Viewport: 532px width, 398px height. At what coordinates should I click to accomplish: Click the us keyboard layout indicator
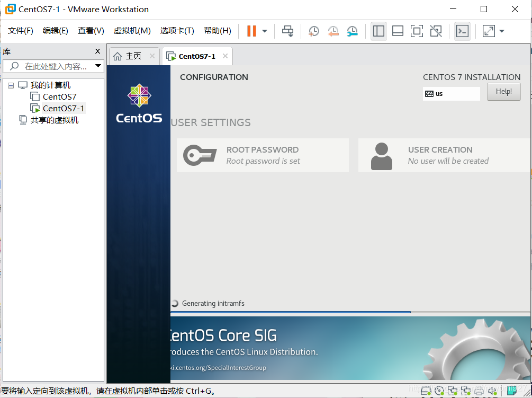(451, 94)
